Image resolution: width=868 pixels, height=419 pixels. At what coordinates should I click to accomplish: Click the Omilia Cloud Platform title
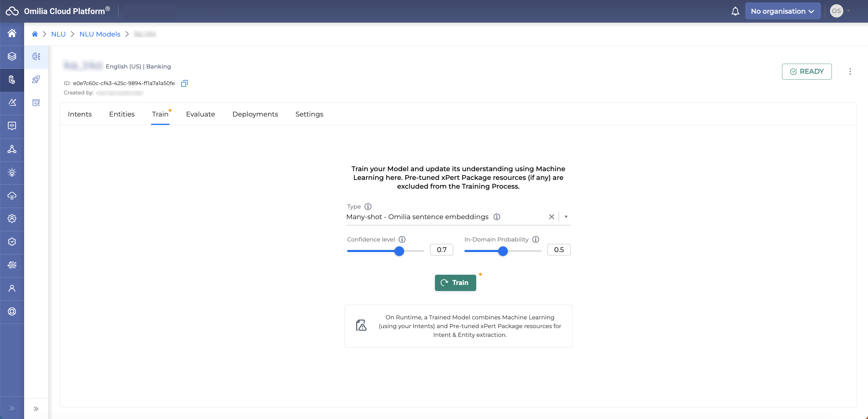click(67, 11)
